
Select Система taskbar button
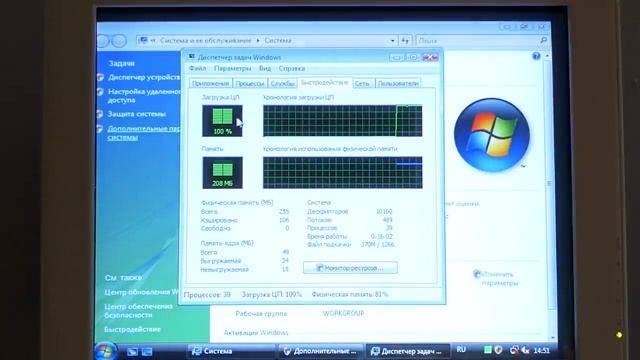click(231, 351)
